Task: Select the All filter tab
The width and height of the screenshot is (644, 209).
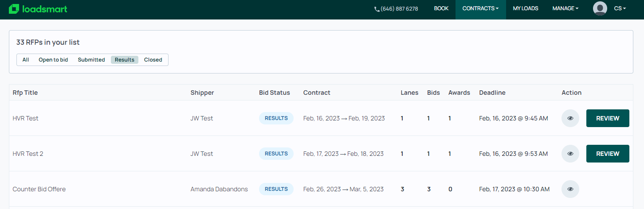Action: point(26,60)
